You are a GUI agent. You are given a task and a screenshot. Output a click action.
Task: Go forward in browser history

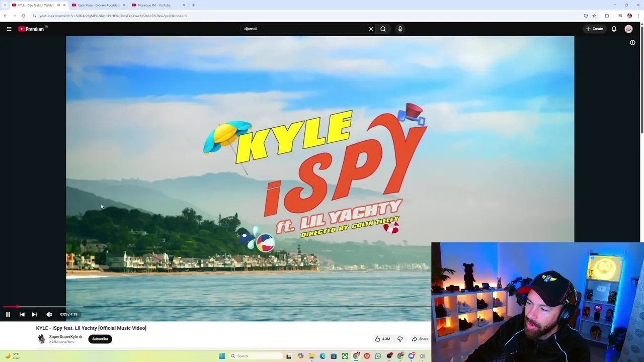pyautogui.click(x=15, y=16)
